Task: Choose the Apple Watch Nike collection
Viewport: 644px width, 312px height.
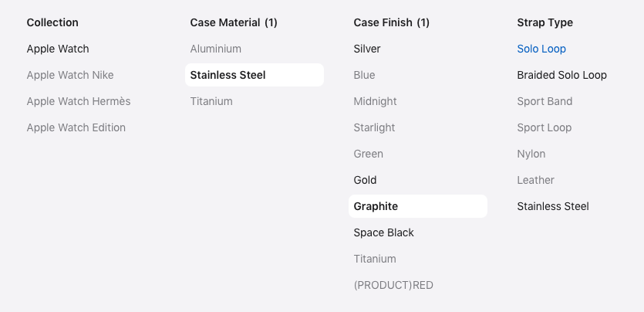Action: pos(70,75)
